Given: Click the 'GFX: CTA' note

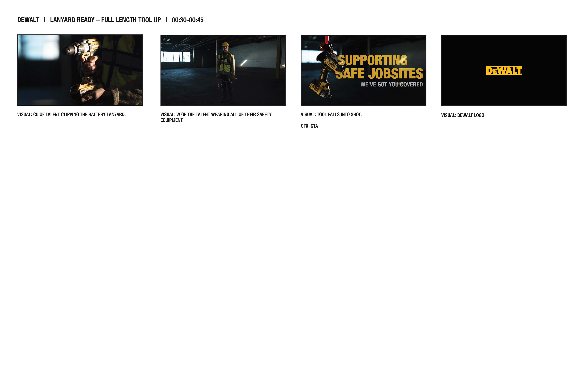Looking at the screenshot, I should (309, 126).
